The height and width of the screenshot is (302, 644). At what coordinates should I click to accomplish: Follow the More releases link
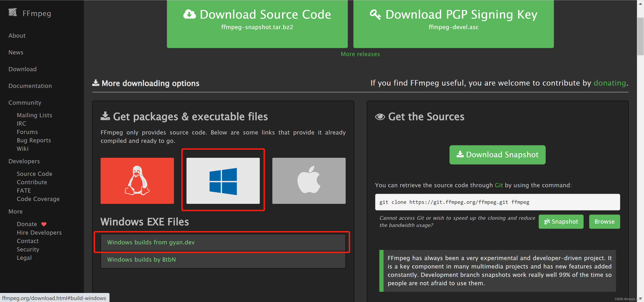tap(360, 54)
